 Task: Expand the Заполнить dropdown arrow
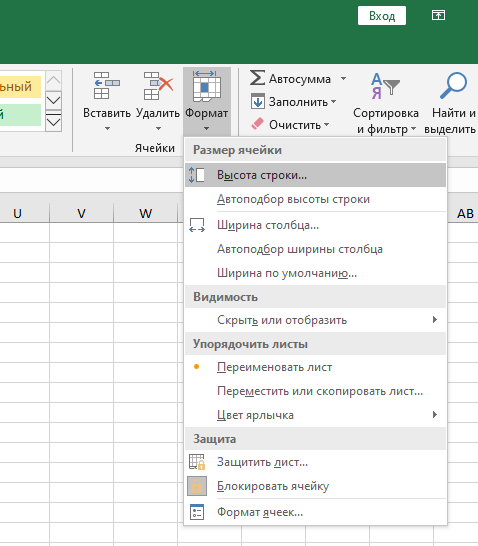pos(334,101)
